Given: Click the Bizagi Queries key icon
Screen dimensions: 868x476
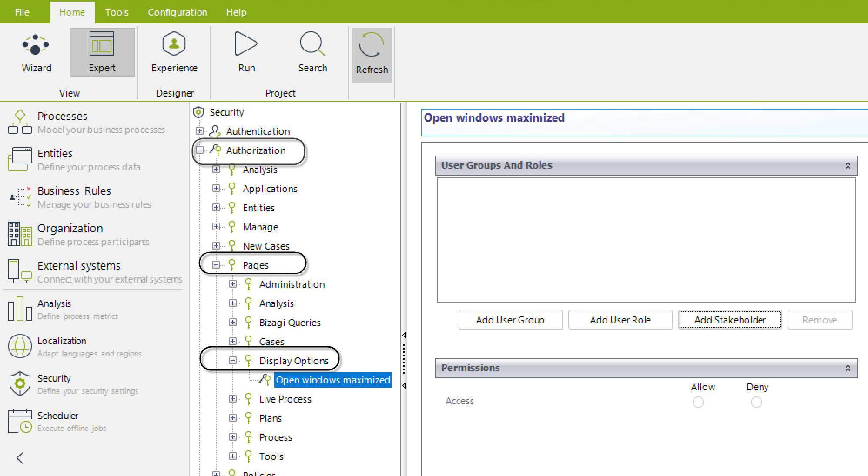Looking at the screenshot, I should [x=248, y=322].
